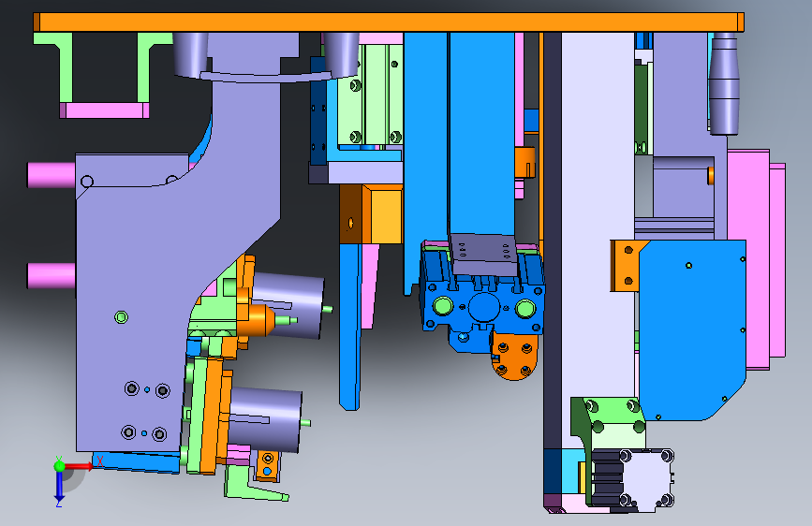The width and height of the screenshot is (812, 526).
Task: Select the black finned heat sink
Action: pos(607,477)
